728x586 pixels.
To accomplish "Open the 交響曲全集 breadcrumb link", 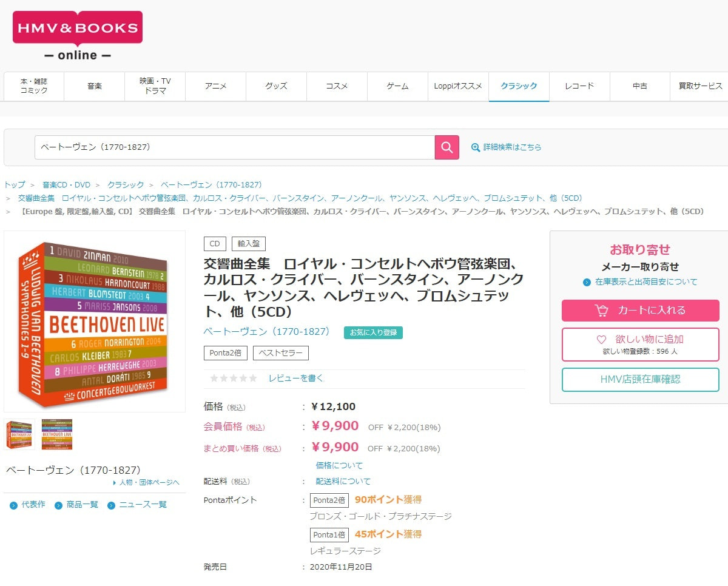I will pos(300,198).
